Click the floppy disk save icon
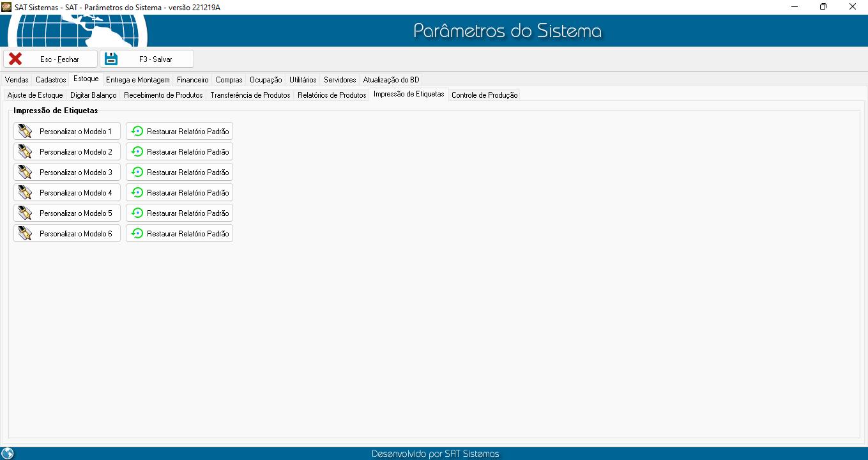 [112, 59]
